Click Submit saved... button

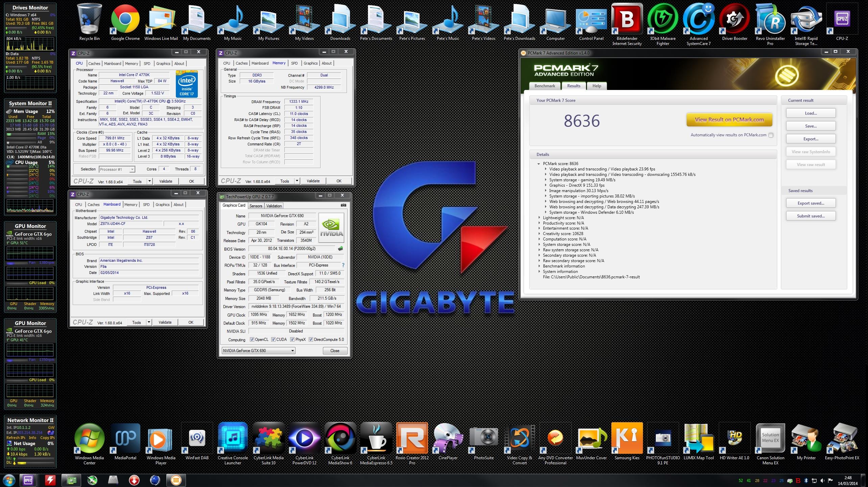[x=811, y=216]
